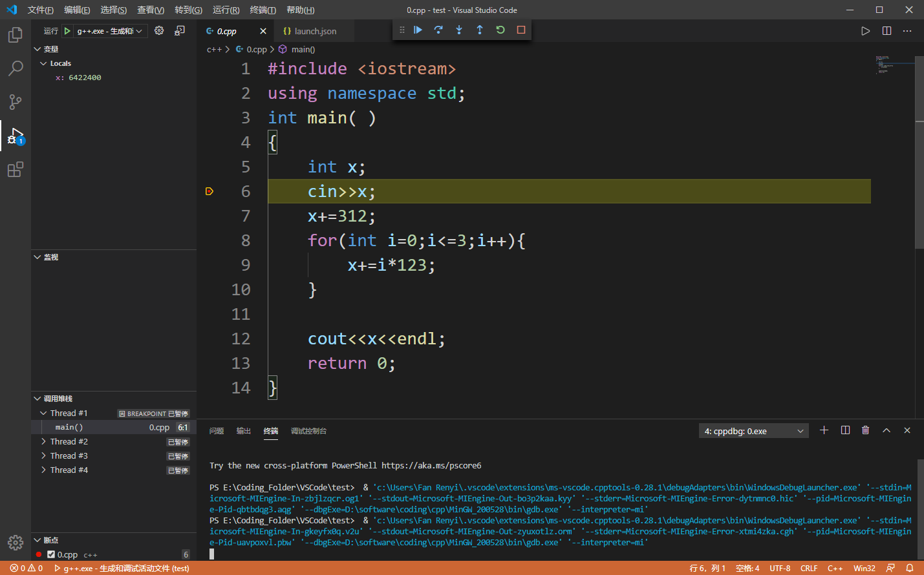Switch to 调试控制台 panel tab
The image size is (924, 575).
[x=308, y=431]
